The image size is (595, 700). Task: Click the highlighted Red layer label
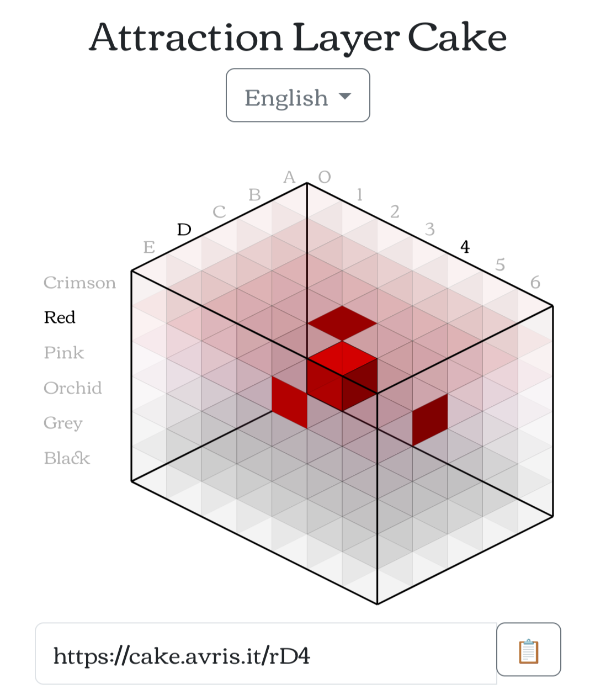(x=60, y=317)
